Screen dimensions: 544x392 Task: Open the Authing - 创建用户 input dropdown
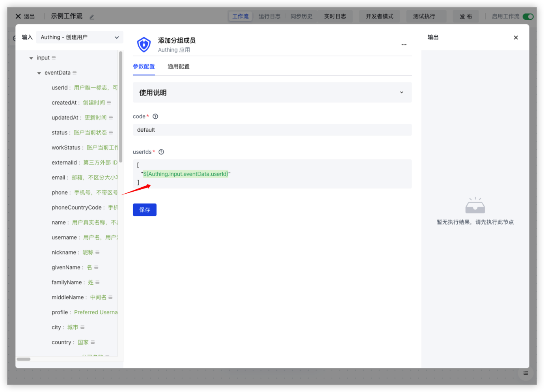80,37
